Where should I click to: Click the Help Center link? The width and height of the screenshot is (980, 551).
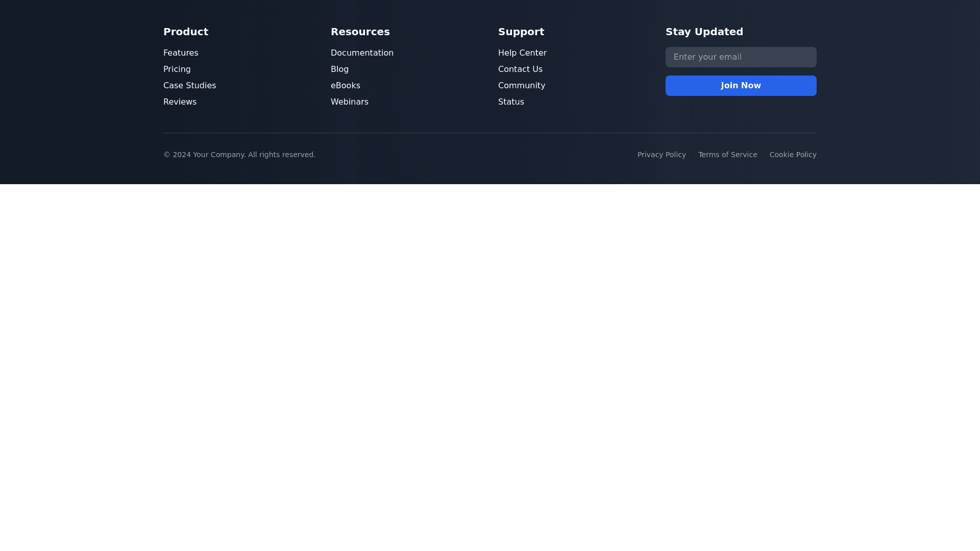(x=522, y=53)
